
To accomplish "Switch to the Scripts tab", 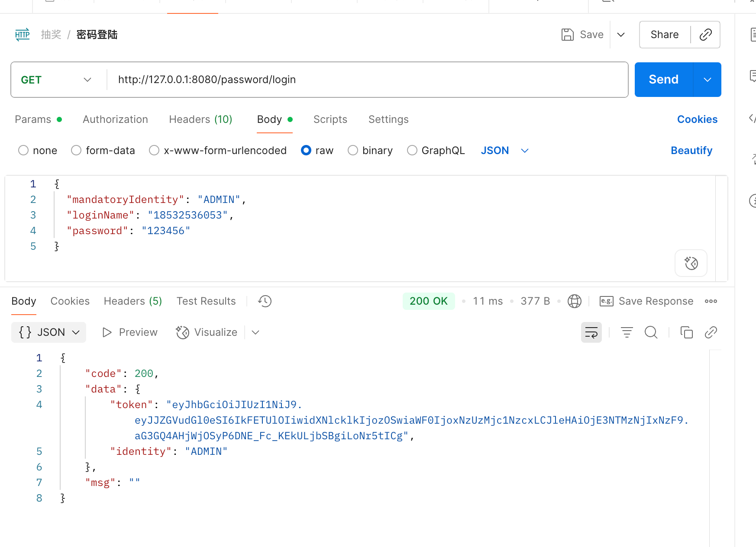I will 330,119.
